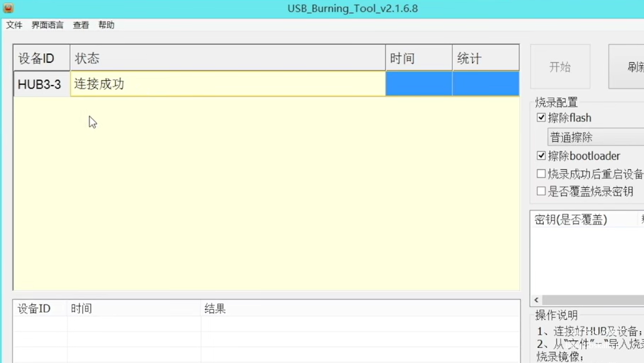Click the 开始 button
The image size is (644, 363).
click(560, 67)
